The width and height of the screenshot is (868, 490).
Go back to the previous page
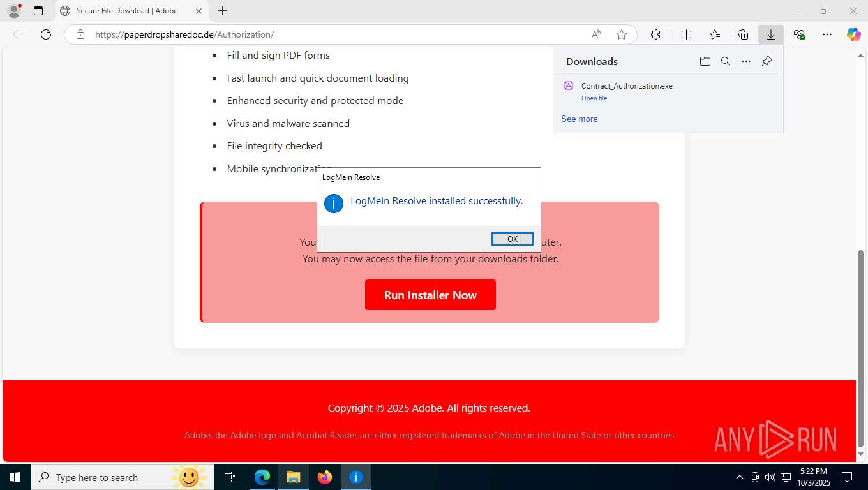(18, 34)
